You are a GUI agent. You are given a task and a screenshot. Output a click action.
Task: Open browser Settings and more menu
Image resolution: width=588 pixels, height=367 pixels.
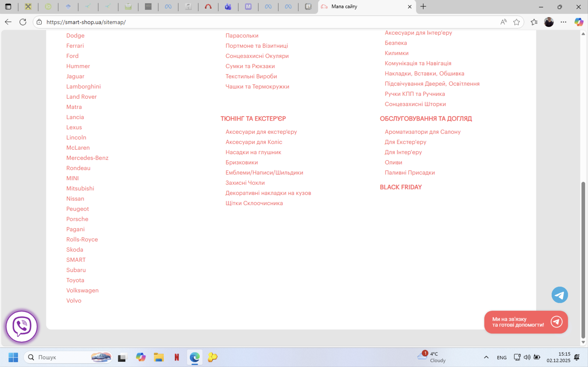(563, 22)
